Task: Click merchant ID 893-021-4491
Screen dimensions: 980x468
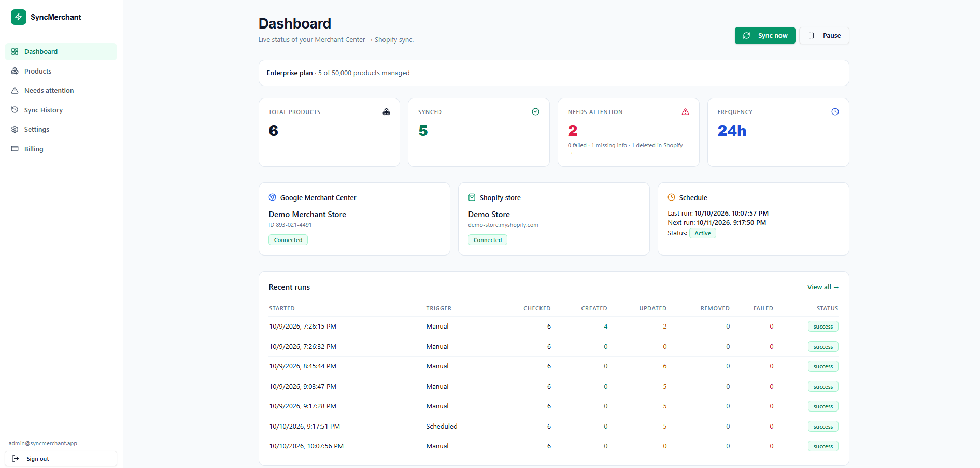Action: tap(290, 225)
